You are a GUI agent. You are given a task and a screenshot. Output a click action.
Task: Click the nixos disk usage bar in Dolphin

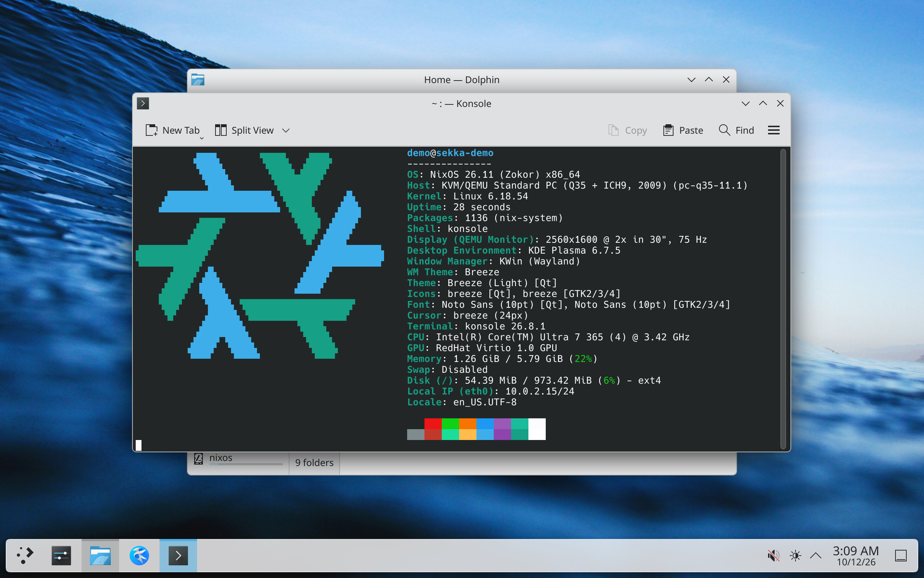pos(246,464)
